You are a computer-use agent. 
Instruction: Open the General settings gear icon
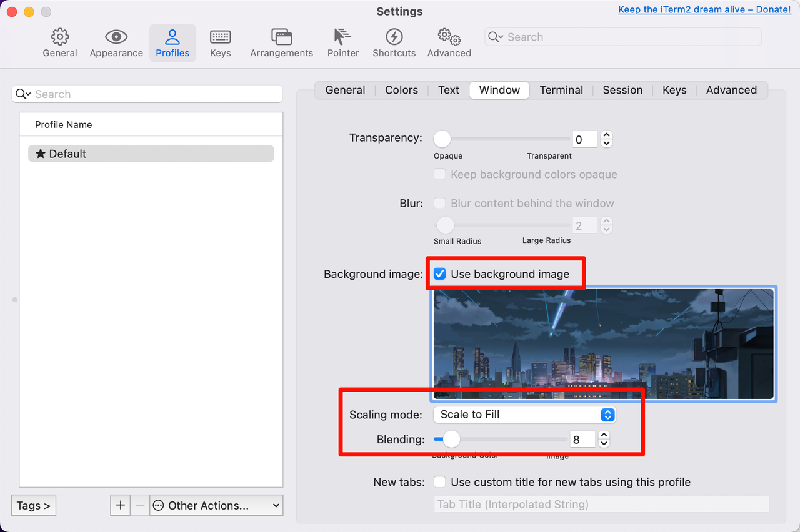pyautogui.click(x=60, y=37)
